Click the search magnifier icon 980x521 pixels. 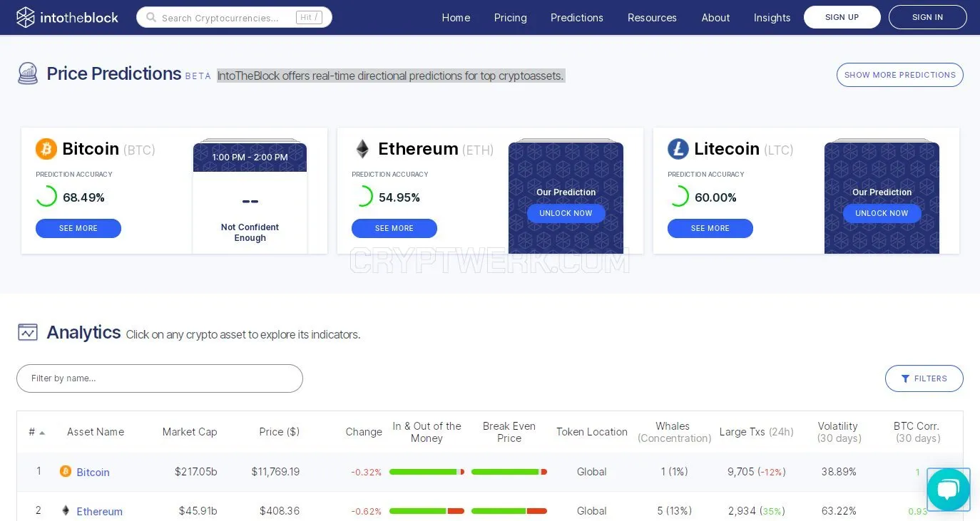(x=151, y=18)
